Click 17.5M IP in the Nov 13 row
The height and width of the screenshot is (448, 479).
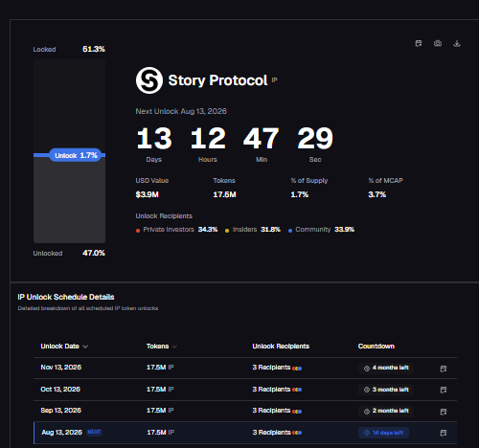point(160,368)
